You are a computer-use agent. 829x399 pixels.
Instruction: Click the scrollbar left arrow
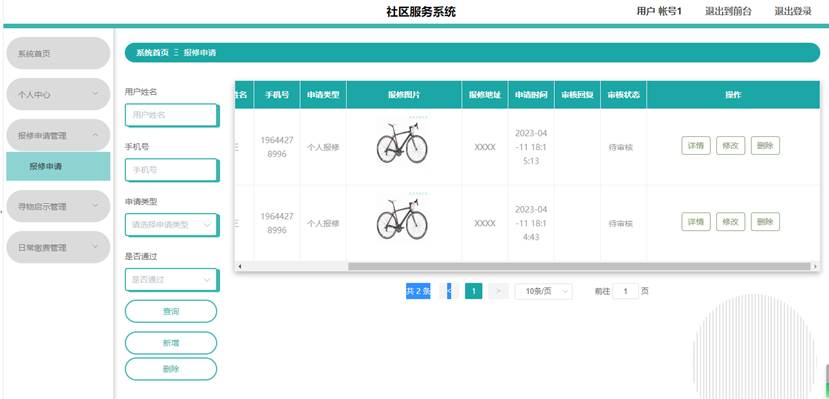coord(240,266)
